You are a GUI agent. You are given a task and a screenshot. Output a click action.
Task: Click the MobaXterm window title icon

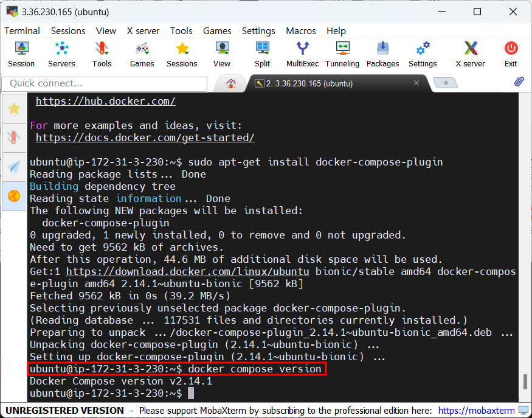coord(12,12)
